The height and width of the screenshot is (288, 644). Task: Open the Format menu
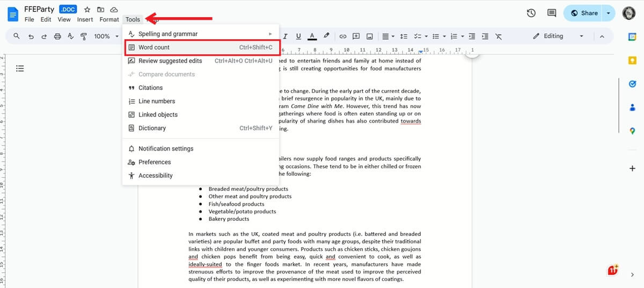[x=109, y=19]
